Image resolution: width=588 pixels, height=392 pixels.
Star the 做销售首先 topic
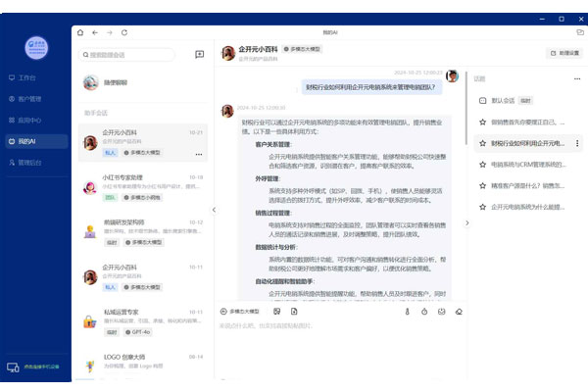(x=482, y=122)
